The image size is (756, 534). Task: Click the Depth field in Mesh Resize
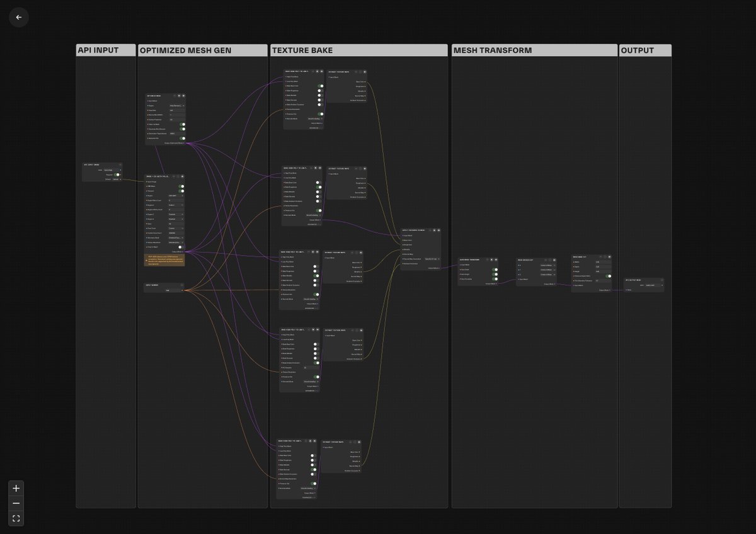603,266
